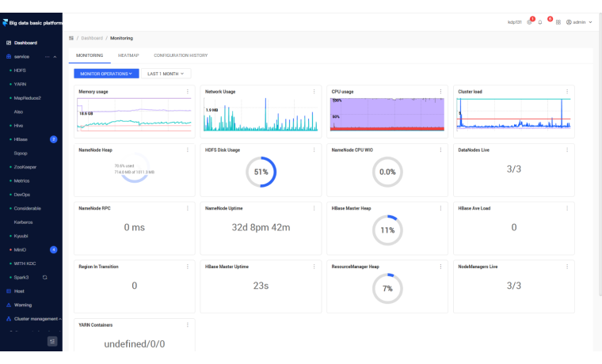Screen dimensions: 602x364
Task: Switch to the Heatmap tab
Action: tap(128, 55)
